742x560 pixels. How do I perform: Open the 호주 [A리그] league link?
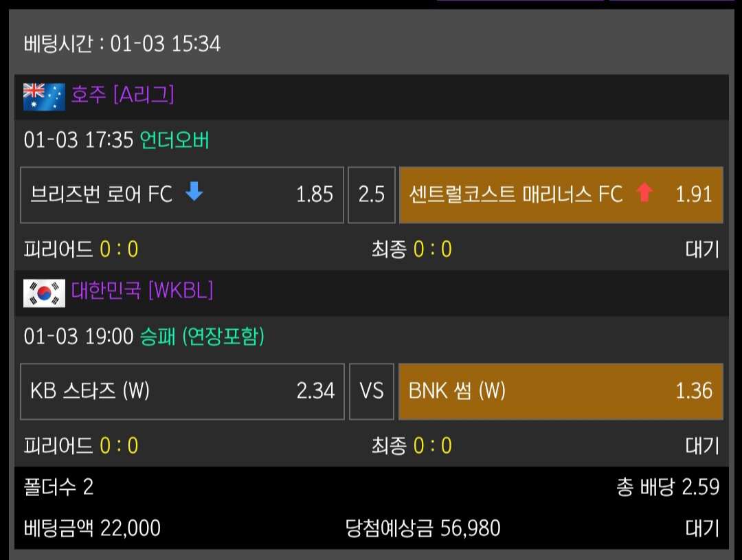(122, 95)
